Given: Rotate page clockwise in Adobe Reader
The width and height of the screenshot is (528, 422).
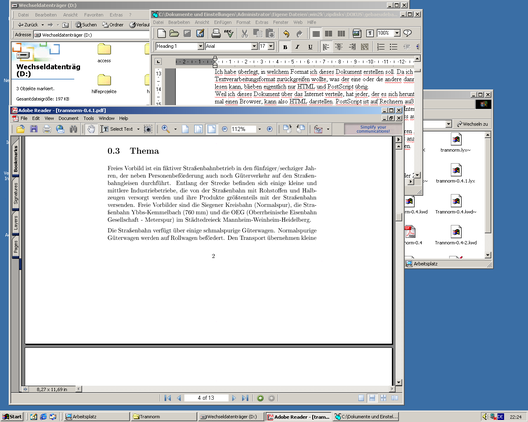Looking at the screenshot, I should (x=287, y=129).
